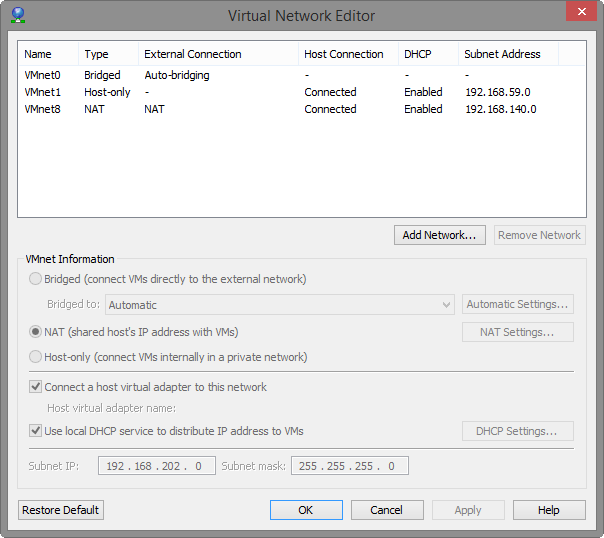
Task: Select the Bridged radio button
Action: pyautogui.click(x=35, y=279)
